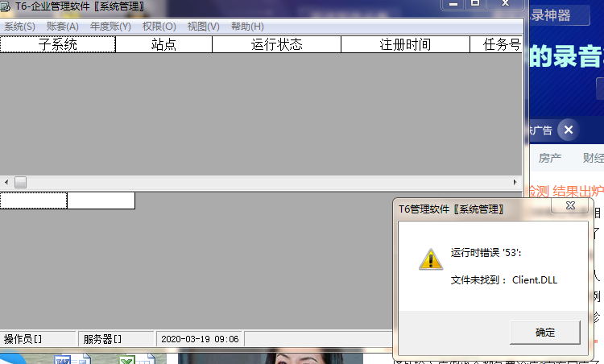Close the T6-企业管理软件 main window
604x364 pixels.
pos(505,4)
